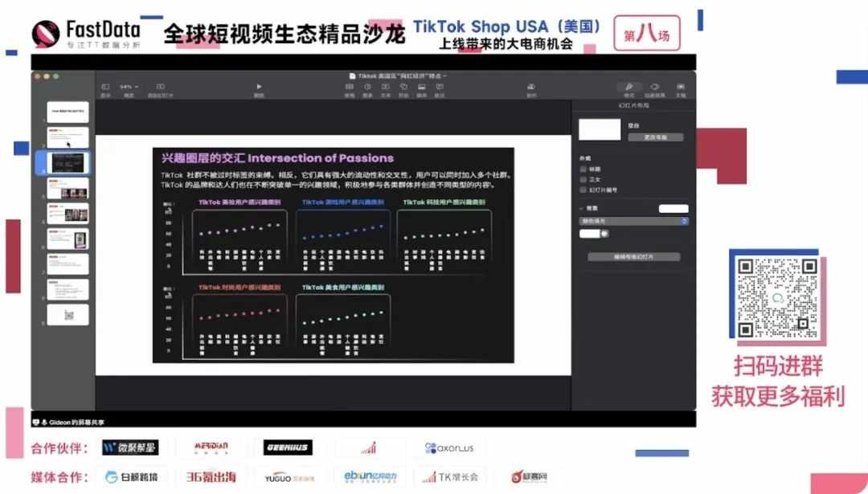Insert a table using the Table icon
The height and width of the screenshot is (494, 868).
point(350,87)
